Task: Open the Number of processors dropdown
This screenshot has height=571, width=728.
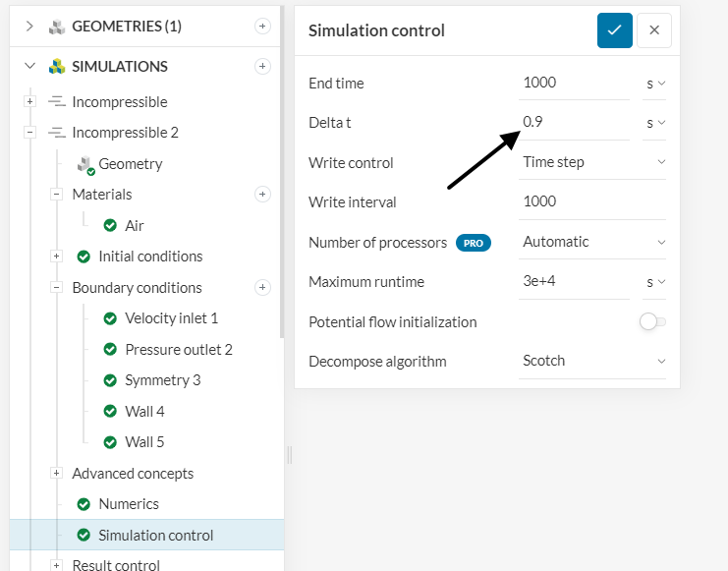Action: pos(593,242)
